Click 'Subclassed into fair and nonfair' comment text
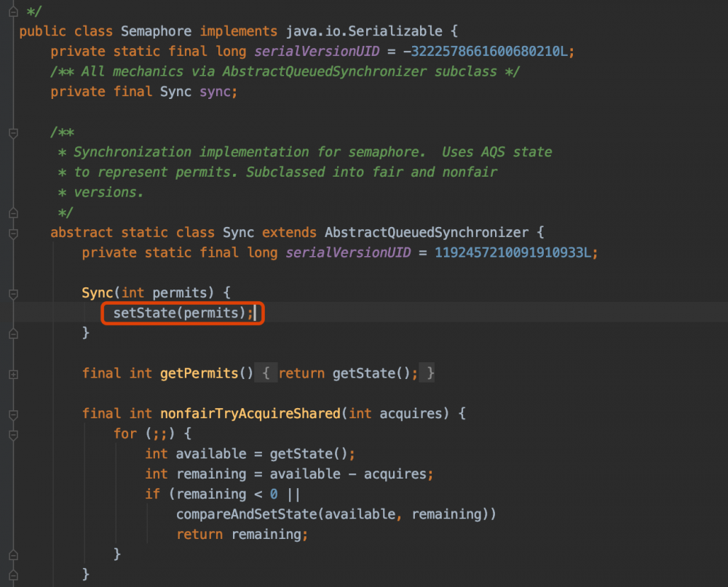This screenshot has height=587, width=728. click(371, 172)
